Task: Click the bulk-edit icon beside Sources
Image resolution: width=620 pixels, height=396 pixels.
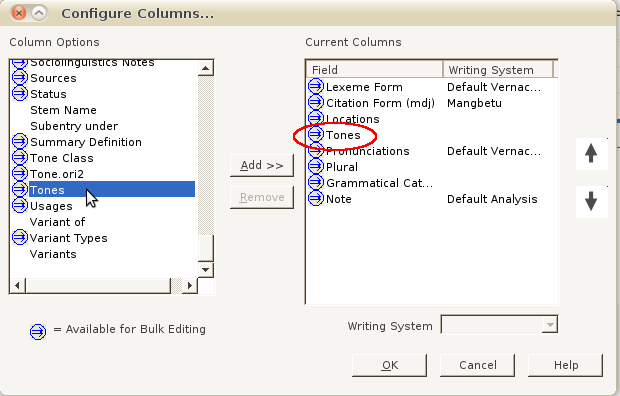Action: click(19, 78)
